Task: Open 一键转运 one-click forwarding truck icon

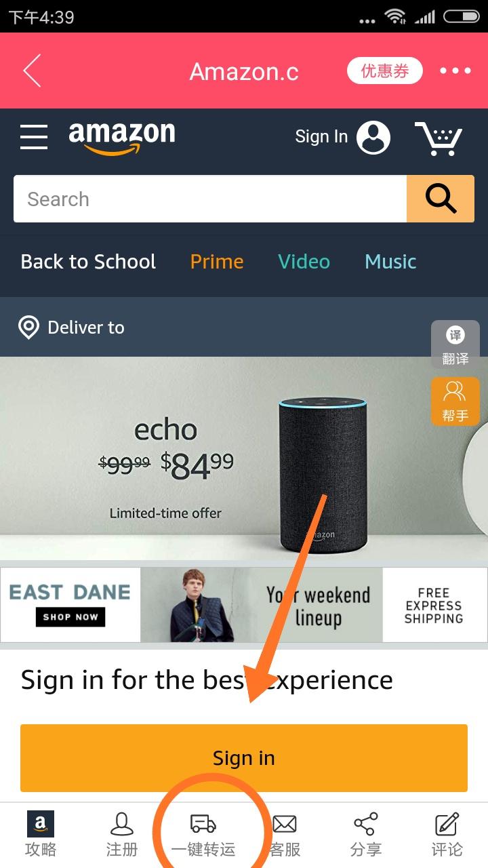Action: 203,835
